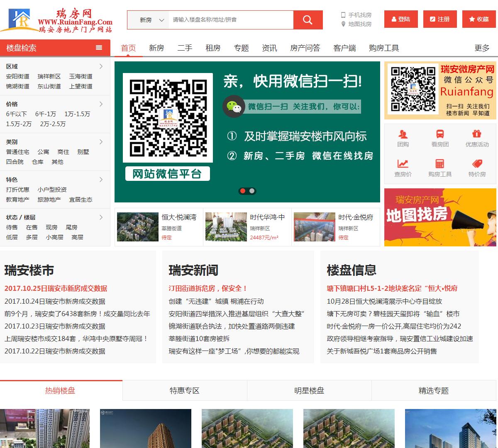
Task: Click the magnifier search button
Action: click(308, 20)
